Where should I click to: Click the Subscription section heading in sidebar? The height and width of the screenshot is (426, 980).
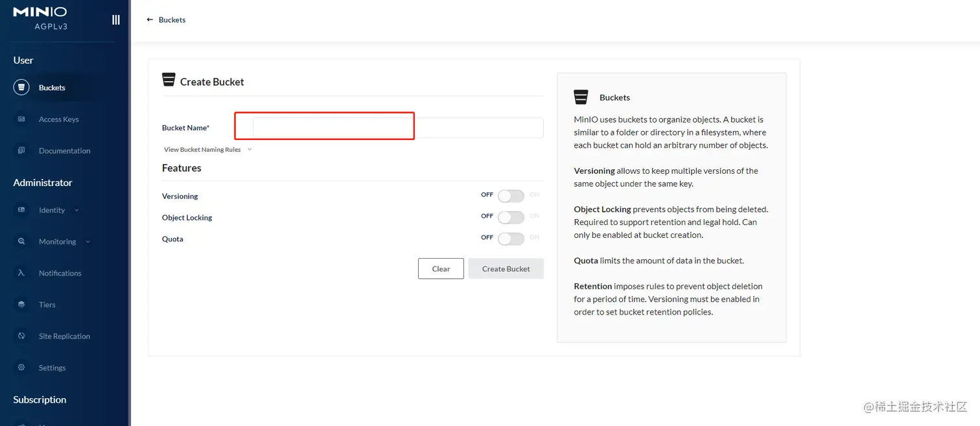[x=40, y=399]
